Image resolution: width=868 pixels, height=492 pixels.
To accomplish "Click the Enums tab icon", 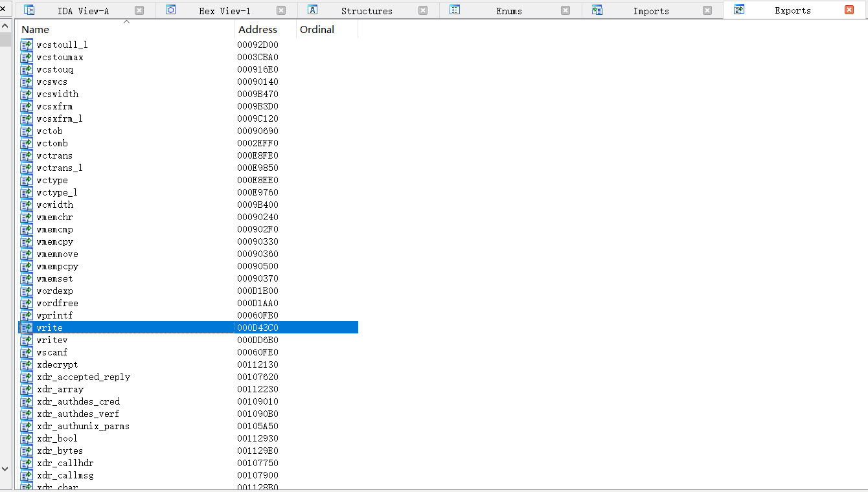I will click(x=455, y=10).
